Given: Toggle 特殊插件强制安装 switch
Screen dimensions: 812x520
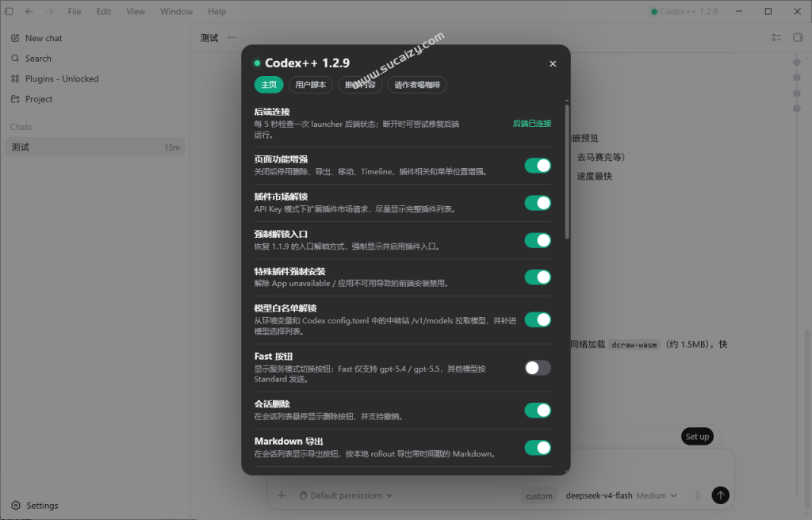Looking at the screenshot, I should point(537,277).
